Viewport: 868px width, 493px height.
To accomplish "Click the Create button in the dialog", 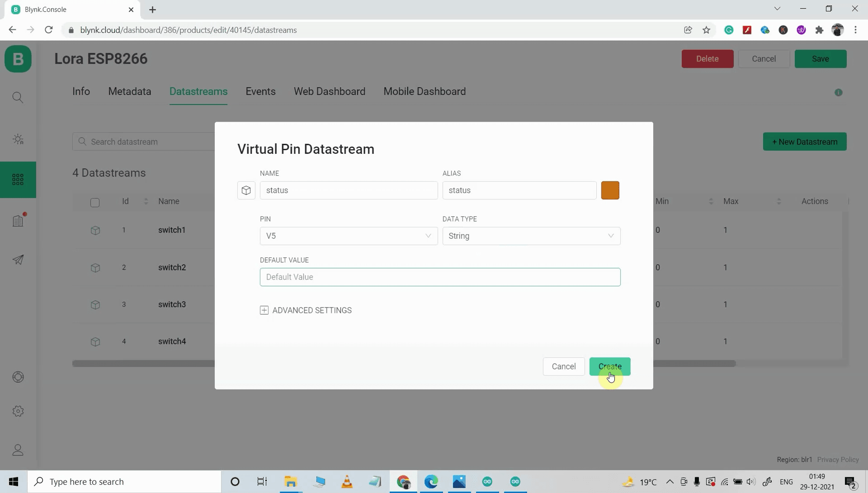I will [x=610, y=366].
